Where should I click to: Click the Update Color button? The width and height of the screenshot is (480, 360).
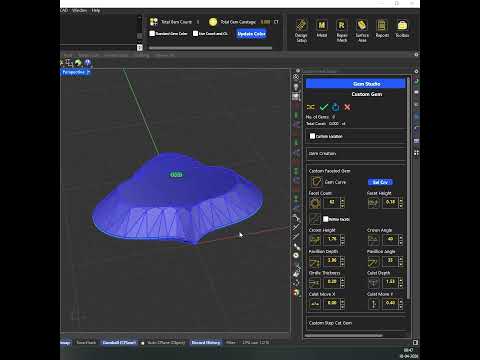pos(251,34)
